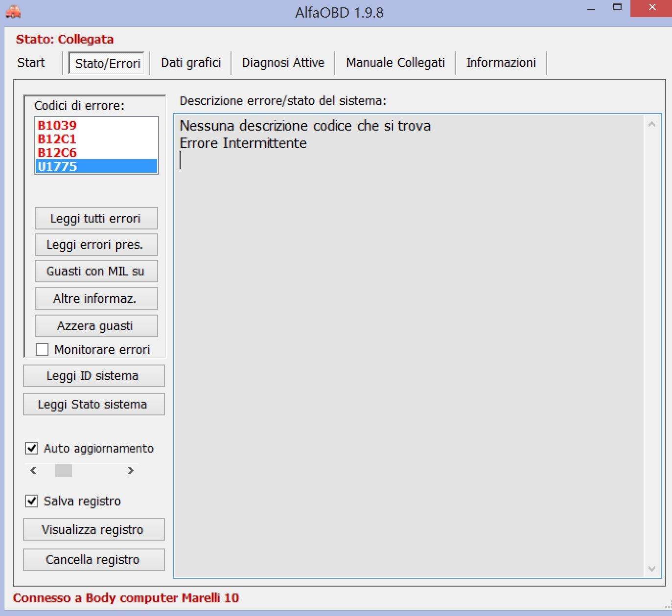Select error code B12C6 in list

57,153
